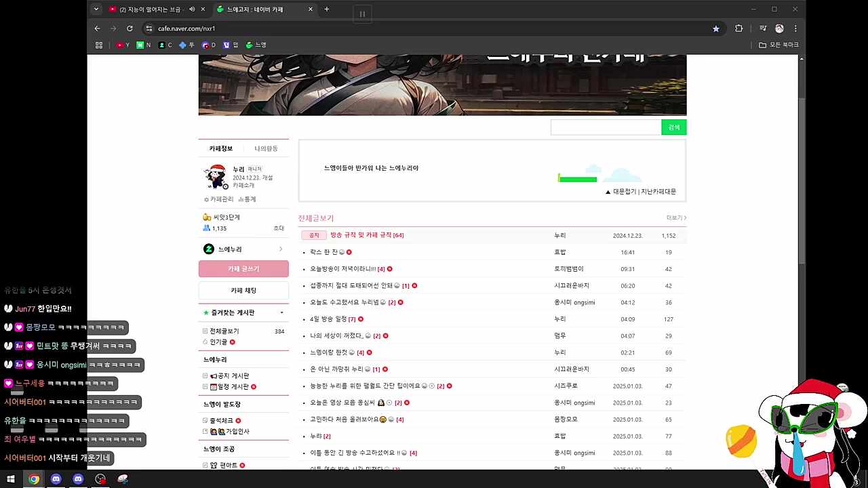Click the pink 카페 글쓰기 button
Viewport: 868px width, 488px height.
coord(243,269)
